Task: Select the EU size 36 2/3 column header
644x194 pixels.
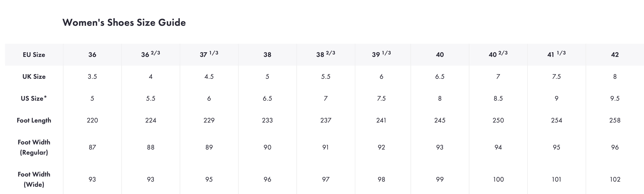Action: 151,54
